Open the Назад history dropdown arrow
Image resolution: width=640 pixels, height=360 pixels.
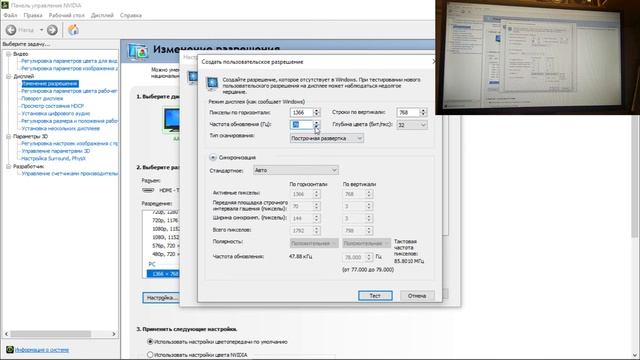[x=41, y=30]
